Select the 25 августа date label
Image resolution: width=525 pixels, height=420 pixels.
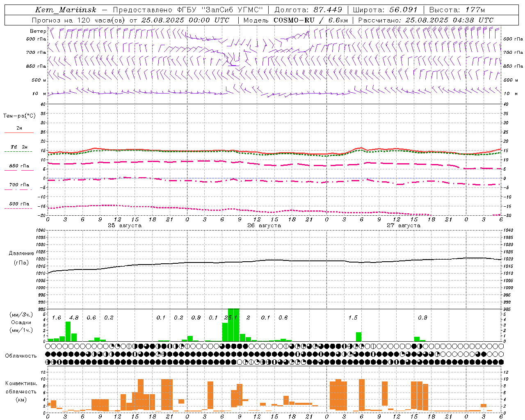tap(125, 226)
